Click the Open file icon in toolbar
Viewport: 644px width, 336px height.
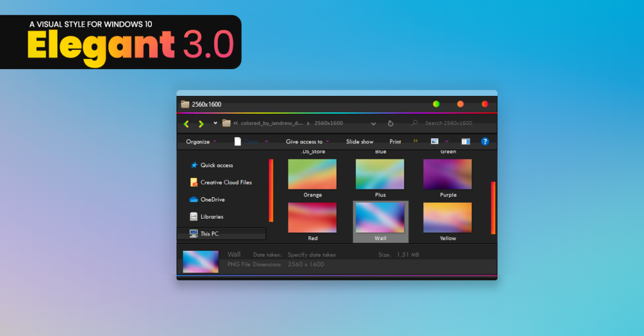tap(237, 141)
